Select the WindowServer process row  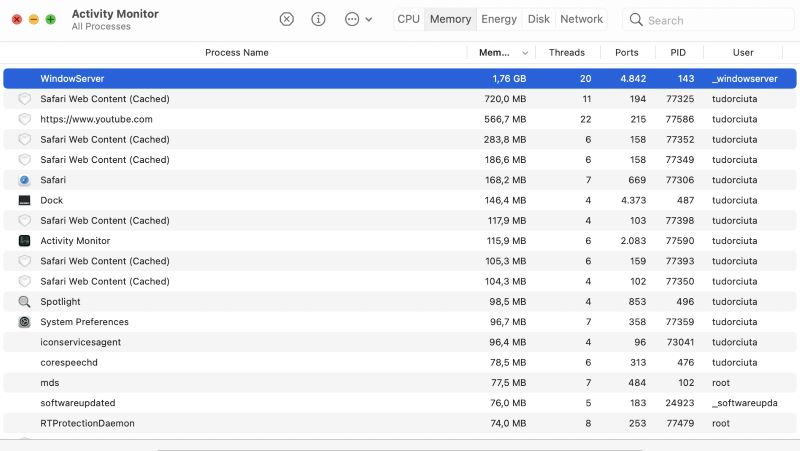tap(399, 79)
